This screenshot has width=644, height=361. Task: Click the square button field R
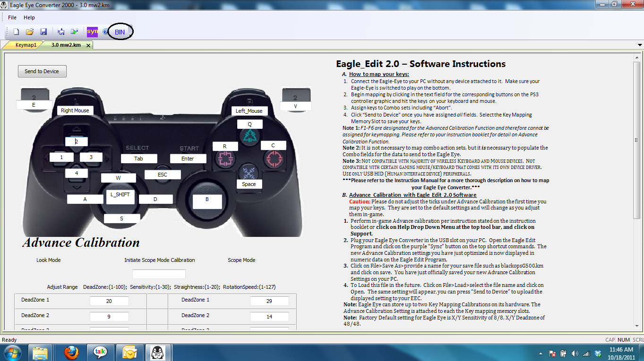[225, 146]
